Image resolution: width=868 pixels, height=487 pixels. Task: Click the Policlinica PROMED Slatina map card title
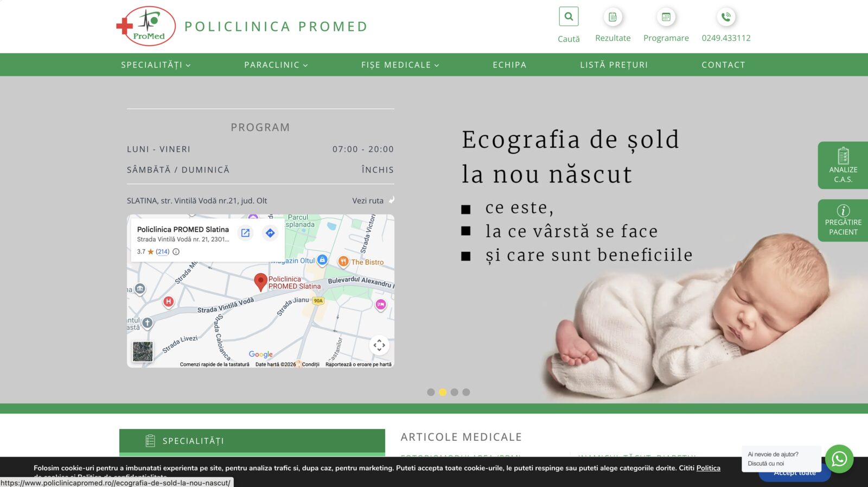(183, 229)
